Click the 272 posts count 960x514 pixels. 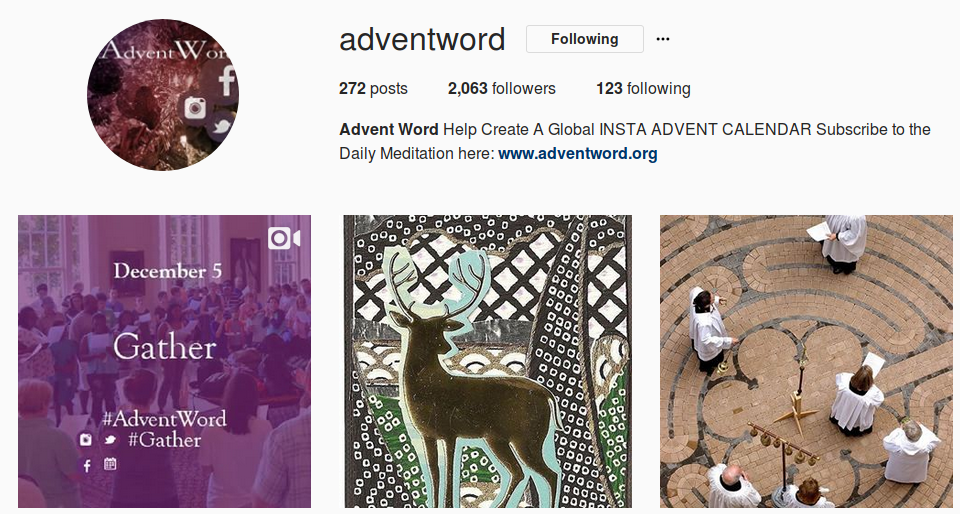pos(373,89)
